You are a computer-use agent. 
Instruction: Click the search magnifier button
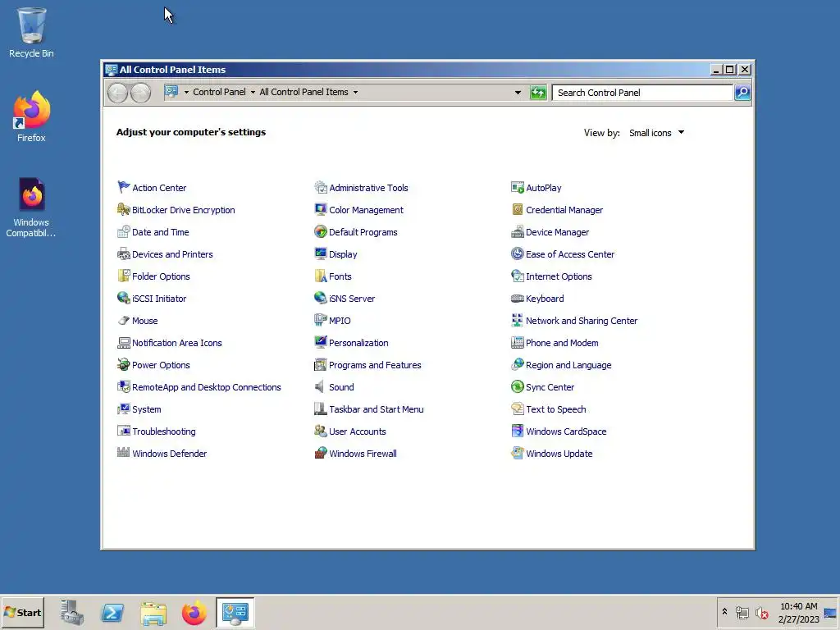pos(742,93)
